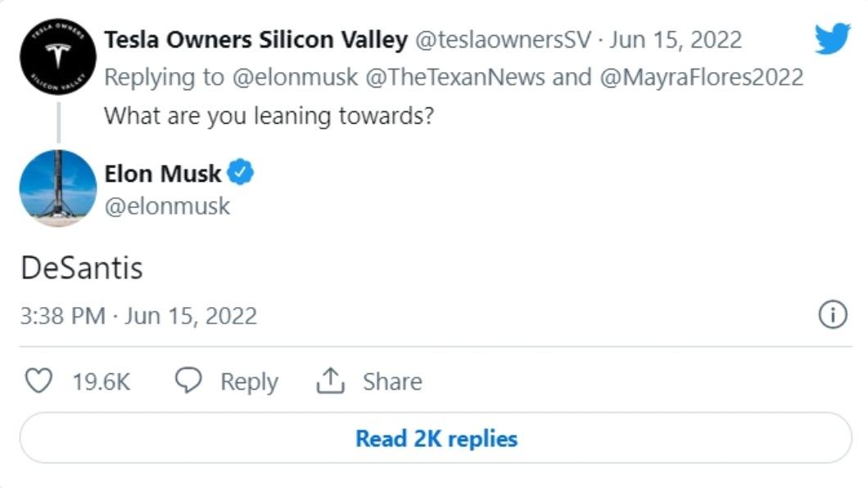868x488 pixels.
Task: Like the tweet with the heart icon
Action: pos(38,381)
